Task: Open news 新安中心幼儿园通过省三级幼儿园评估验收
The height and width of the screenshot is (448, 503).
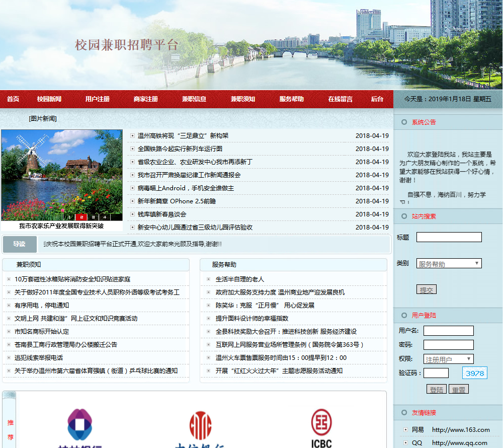Action: click(x=195, y=227)
